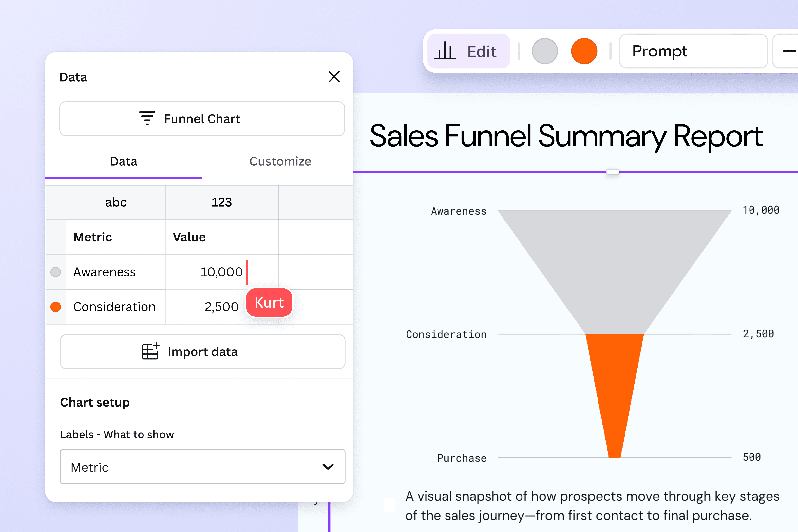Click the funnel icon in Funnel Chart
Image resolution: width=798 pixels, height=532 pixels.
coord(147,118)
